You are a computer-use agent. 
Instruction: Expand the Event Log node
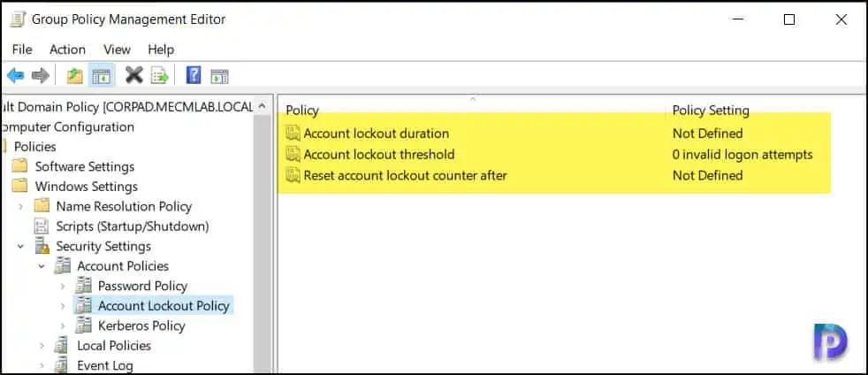[x=42, y=366]
